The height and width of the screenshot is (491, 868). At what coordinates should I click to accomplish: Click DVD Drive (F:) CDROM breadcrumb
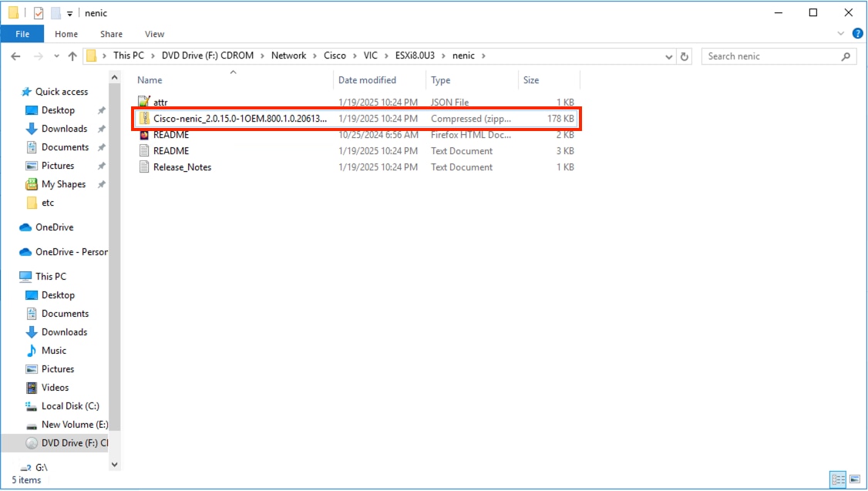[x=207, y=55]
